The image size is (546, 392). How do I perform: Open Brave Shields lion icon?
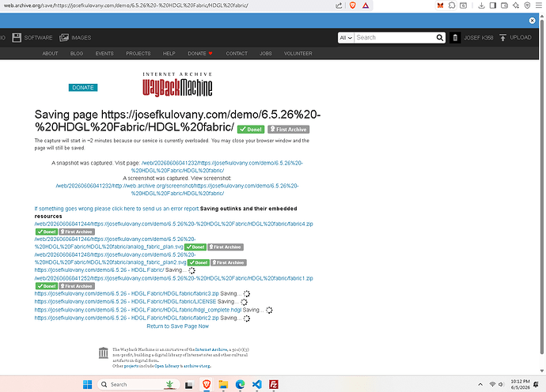(352, 6)
